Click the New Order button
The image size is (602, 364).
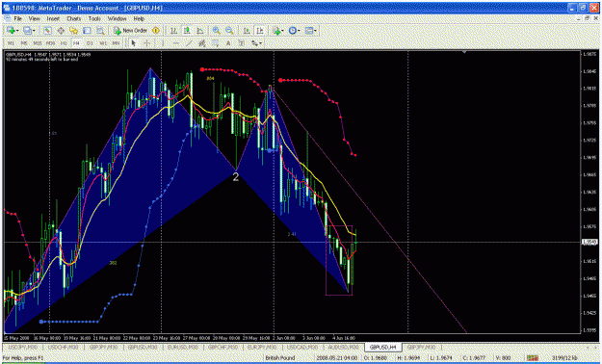click(x=131, y=31)
